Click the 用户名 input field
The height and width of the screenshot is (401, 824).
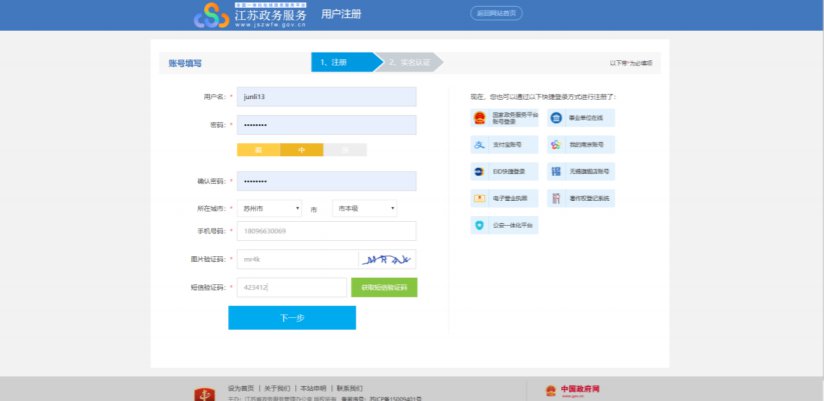click(x=326, y=97)
